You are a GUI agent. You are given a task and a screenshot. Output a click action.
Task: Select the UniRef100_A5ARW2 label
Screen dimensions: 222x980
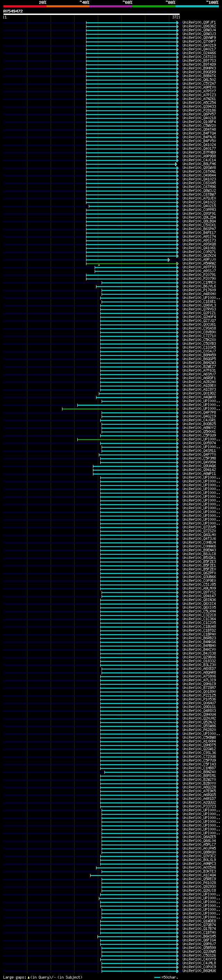pyautogui.click(x=199, y=263)
